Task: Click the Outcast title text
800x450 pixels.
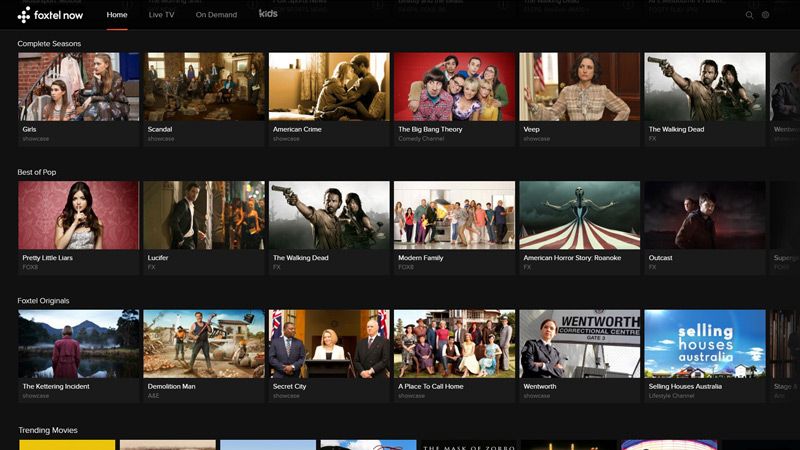Action: 660,258
